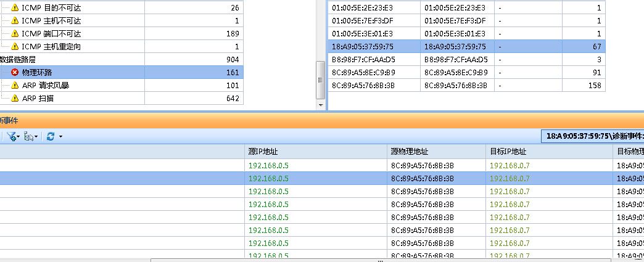Select the ICMP 端口不可达 diagnosis item
Screen dimensions: 644x262
click(x=122, y=33)
